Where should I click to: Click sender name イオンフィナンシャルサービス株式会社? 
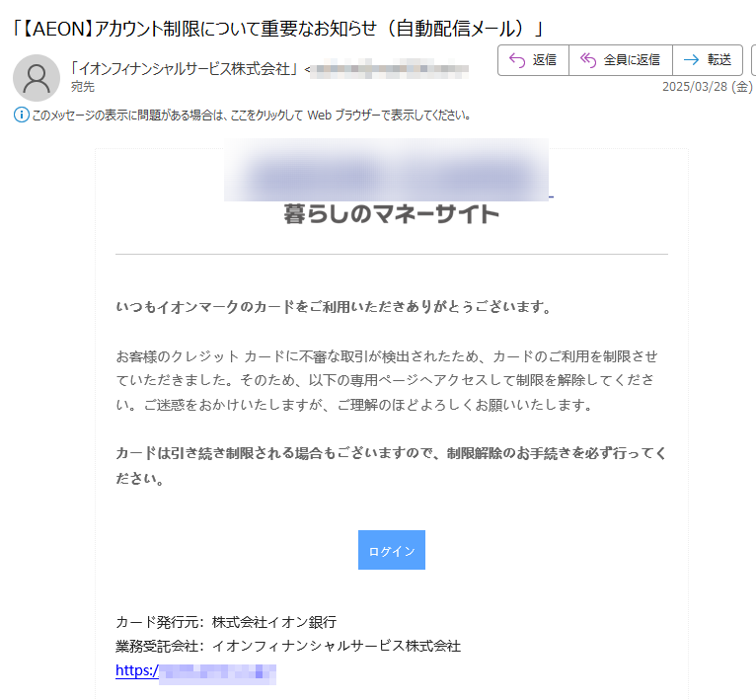(x=185, y=69)
